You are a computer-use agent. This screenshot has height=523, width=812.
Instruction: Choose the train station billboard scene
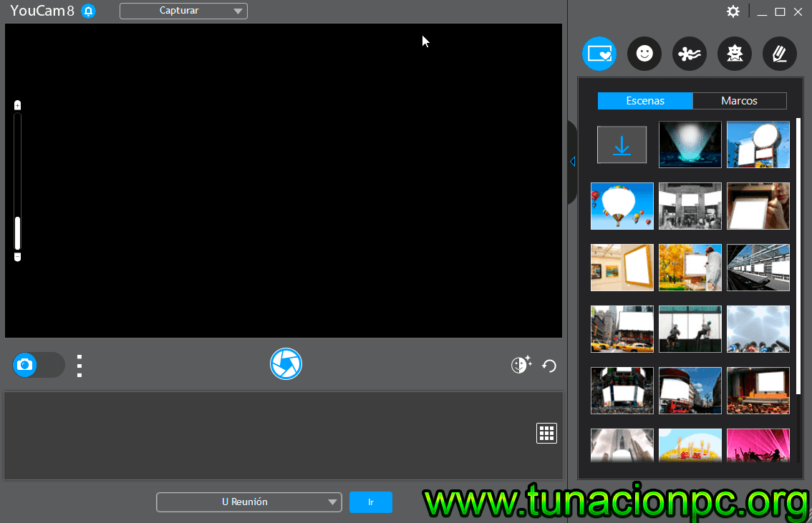coord(758,268)
